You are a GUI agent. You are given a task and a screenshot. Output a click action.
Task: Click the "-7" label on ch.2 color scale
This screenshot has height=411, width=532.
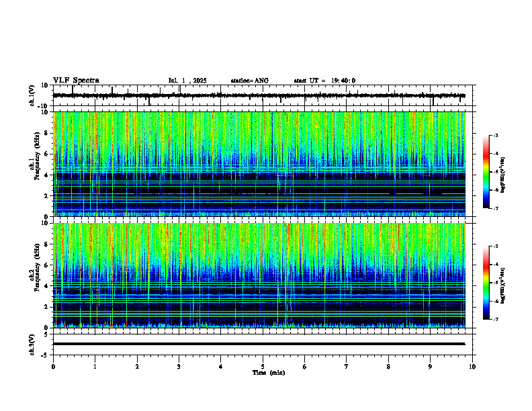[x=496, y=319]
